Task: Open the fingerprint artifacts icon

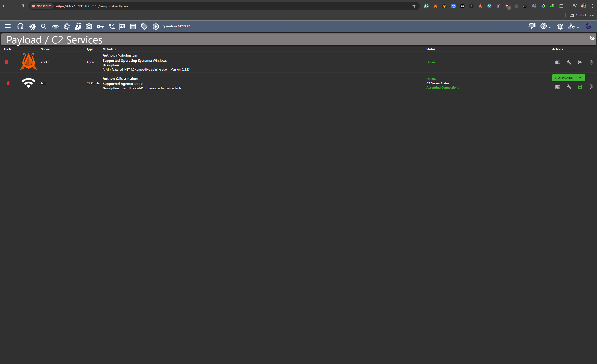Action: (x=67, y=26)
